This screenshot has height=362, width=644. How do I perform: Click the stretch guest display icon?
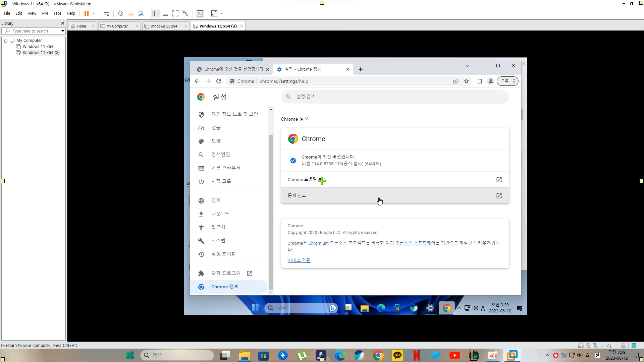[x=214, y=13]
